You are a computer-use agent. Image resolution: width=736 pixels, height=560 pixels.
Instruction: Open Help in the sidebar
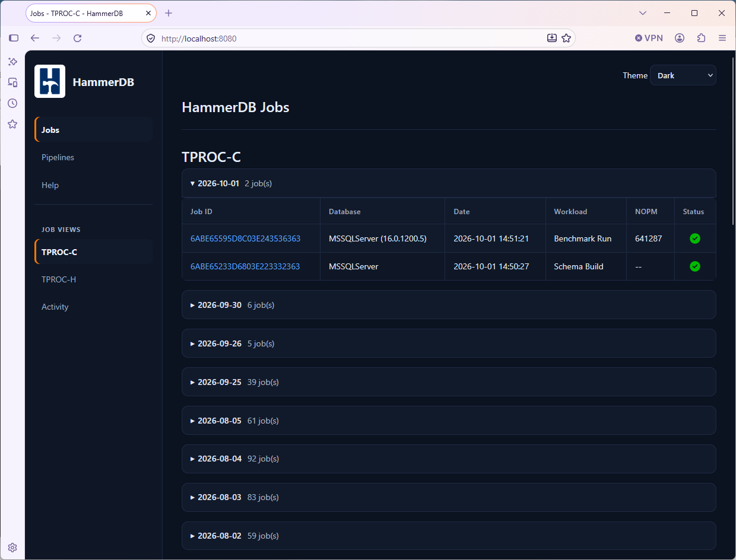pos(94,185)
